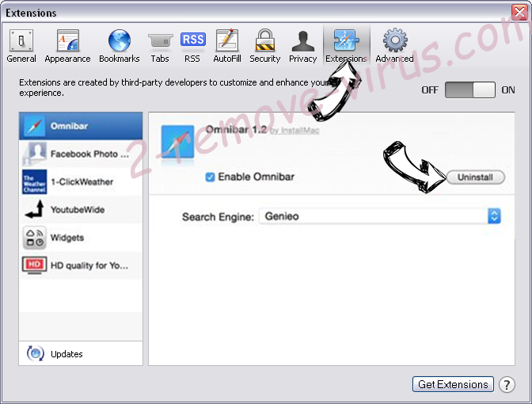532x404 pixels.
Task: Open the General preferences pane
Action: pos(21,47)
